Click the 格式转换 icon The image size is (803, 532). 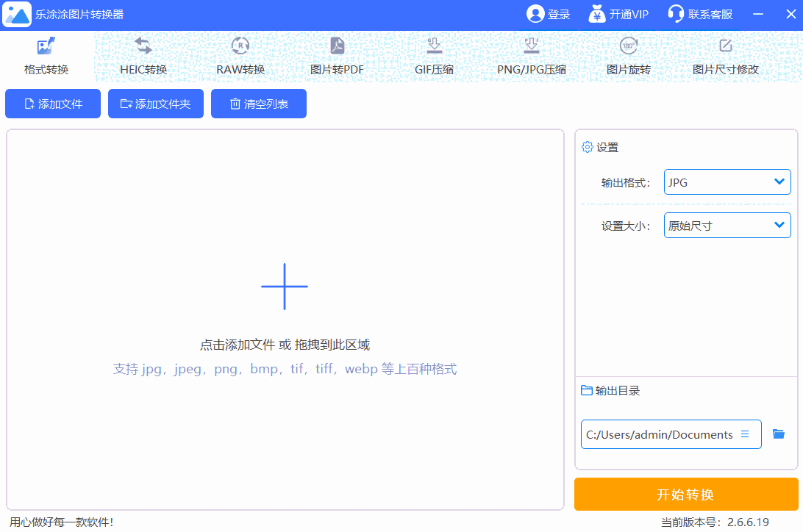point(46,46)
